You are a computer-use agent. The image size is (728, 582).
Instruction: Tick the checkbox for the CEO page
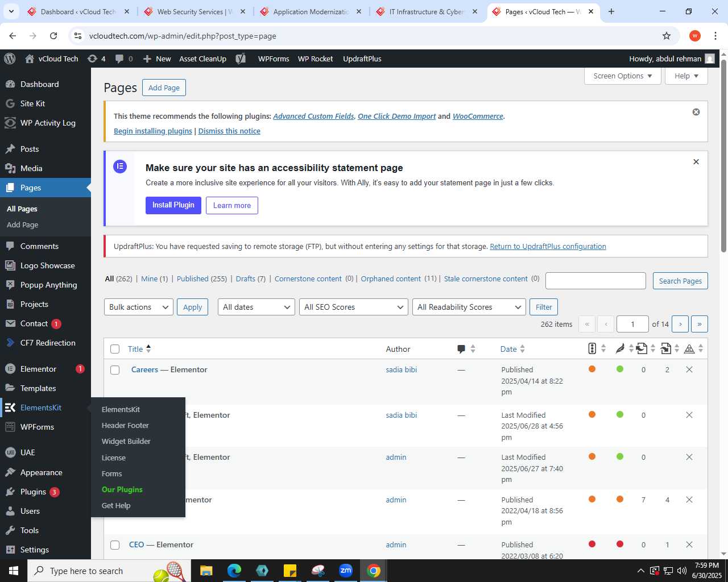tap(115, 545)
